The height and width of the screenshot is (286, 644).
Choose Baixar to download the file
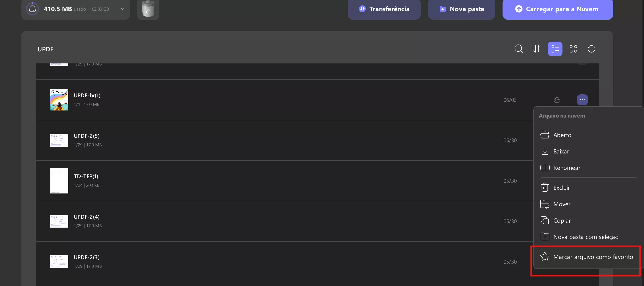589,151
